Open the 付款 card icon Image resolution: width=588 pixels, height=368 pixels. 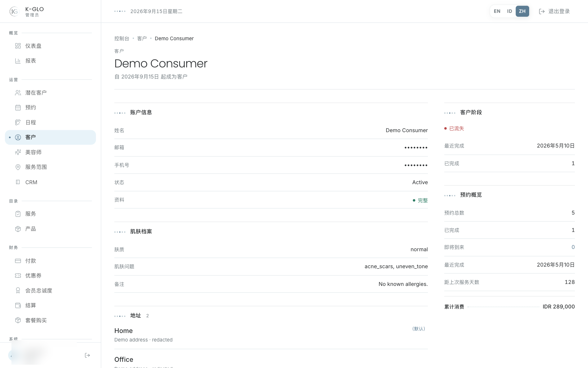click(18, 261)
